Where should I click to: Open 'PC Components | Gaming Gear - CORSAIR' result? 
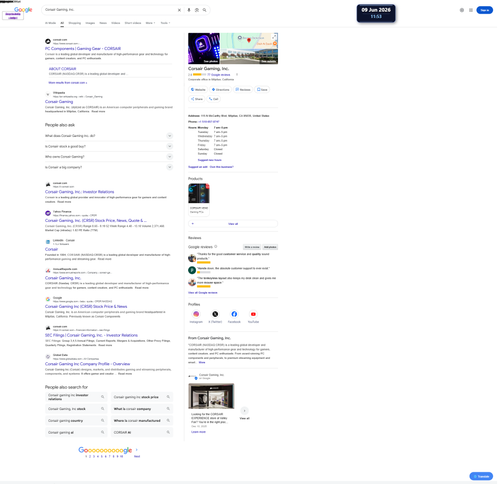pos(83,49)
